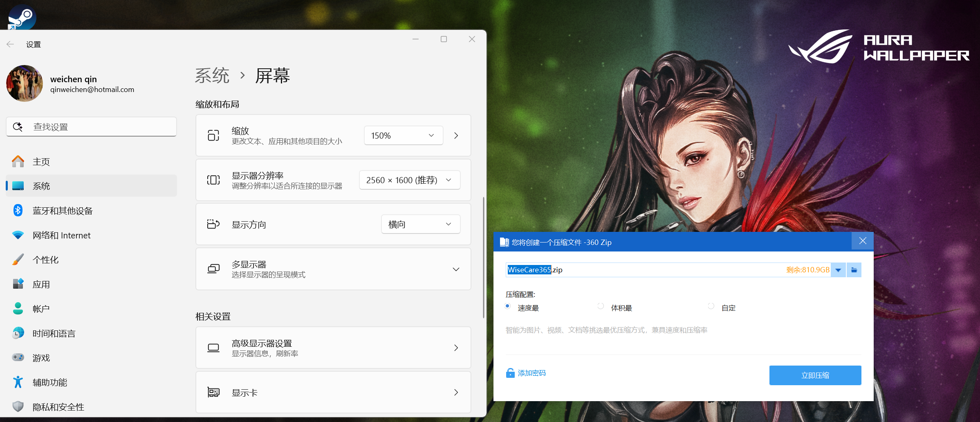Open 主页 home in Settings sidebar
980x422 pixels.
91,162
